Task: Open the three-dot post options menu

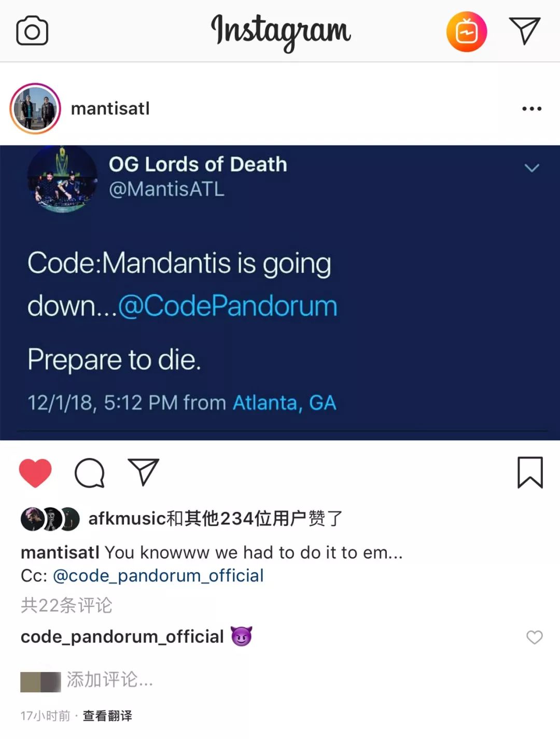Action: (x=531, y=108)
